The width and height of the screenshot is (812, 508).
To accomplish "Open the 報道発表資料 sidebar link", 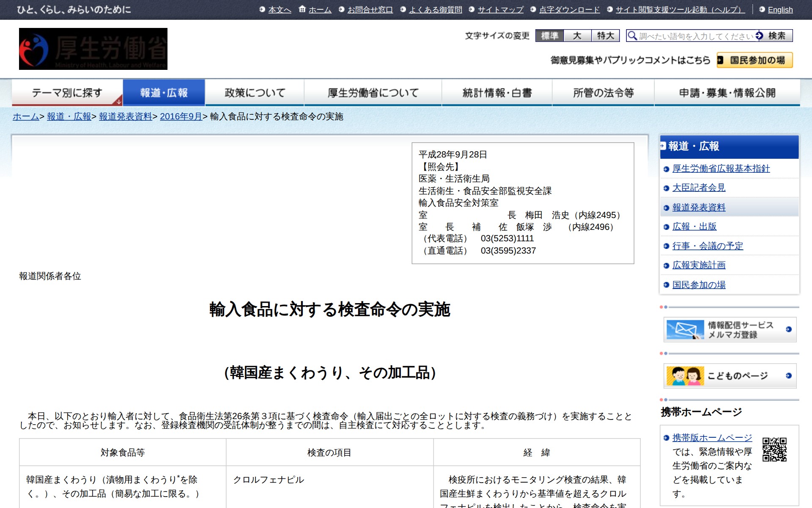I will point(698,207).
